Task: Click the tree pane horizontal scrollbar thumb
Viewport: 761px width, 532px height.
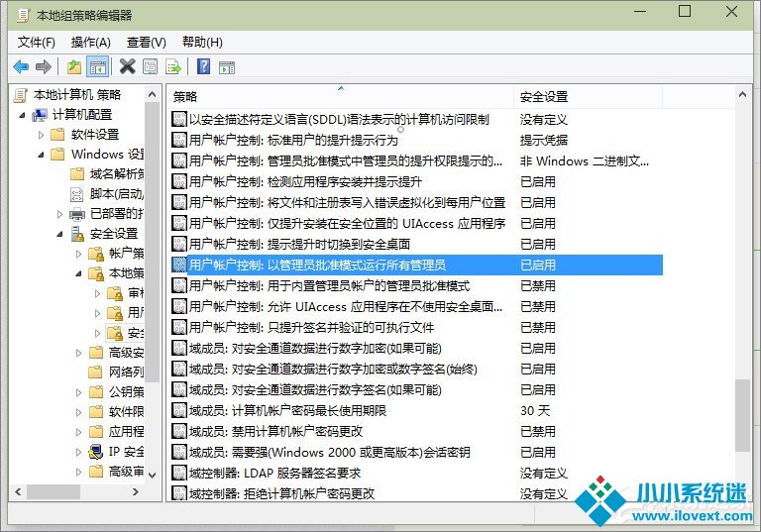Action: pyautogui.click(x=54, y=491)
